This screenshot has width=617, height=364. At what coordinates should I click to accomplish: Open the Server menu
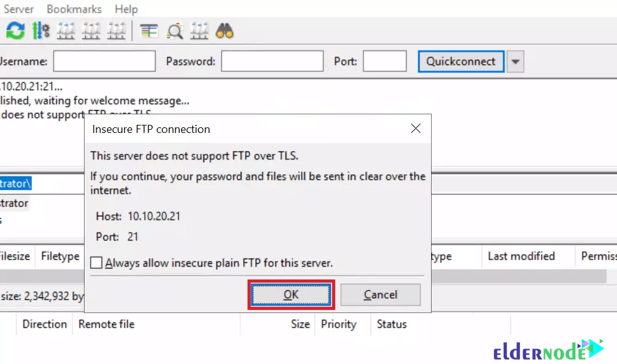point(17,9)
